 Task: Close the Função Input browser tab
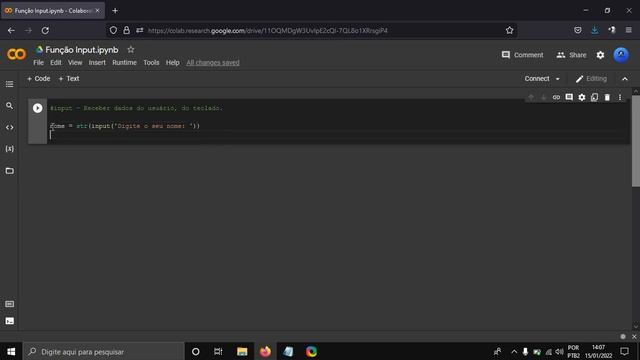(98, 11)
